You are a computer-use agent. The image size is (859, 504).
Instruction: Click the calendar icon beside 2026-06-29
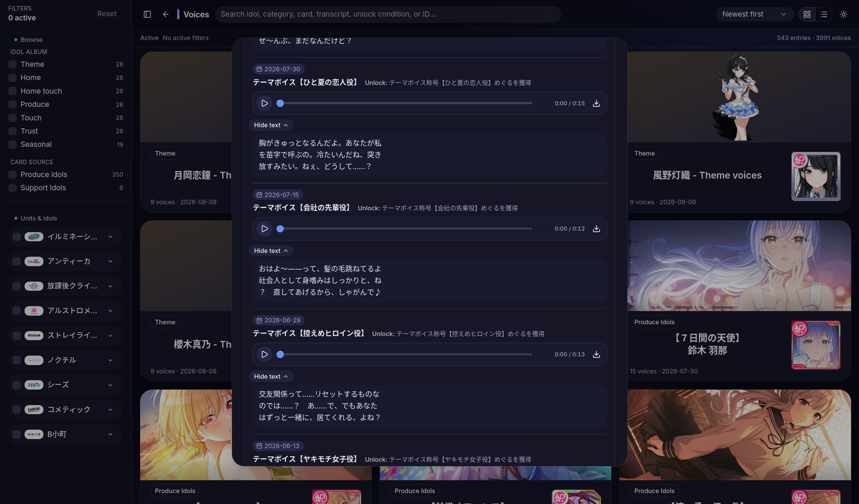point(259,320)
